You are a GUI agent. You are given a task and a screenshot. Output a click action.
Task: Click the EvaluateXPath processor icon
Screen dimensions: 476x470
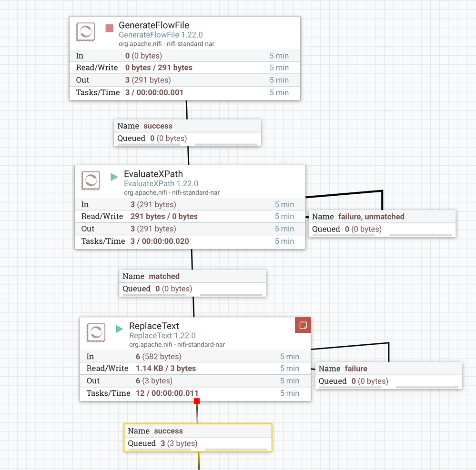(x=91, y=181)
